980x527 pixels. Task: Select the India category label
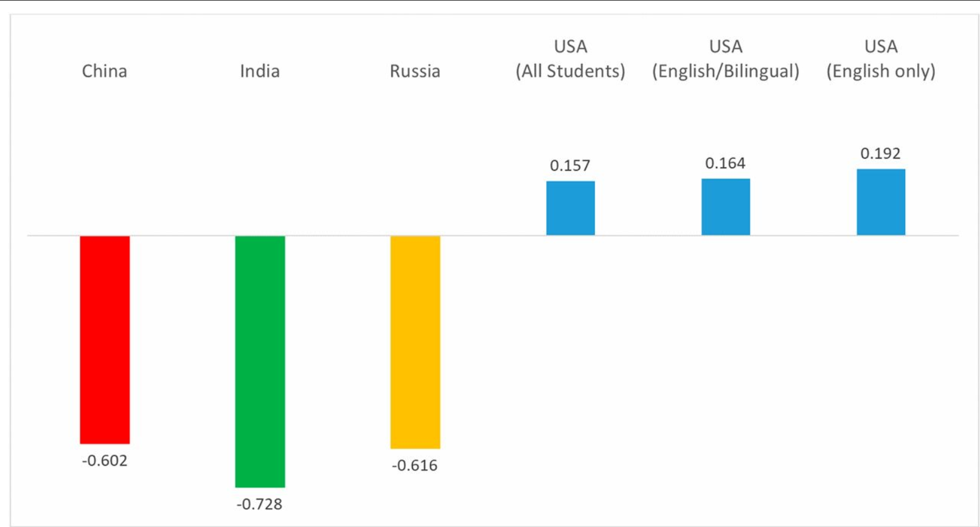(260, 71)
